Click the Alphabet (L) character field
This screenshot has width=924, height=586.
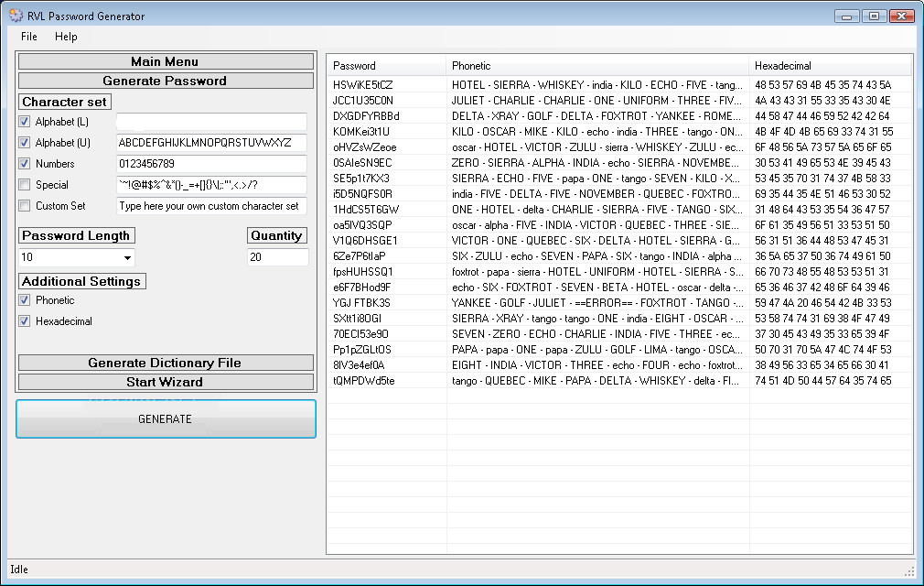point(211,122)
